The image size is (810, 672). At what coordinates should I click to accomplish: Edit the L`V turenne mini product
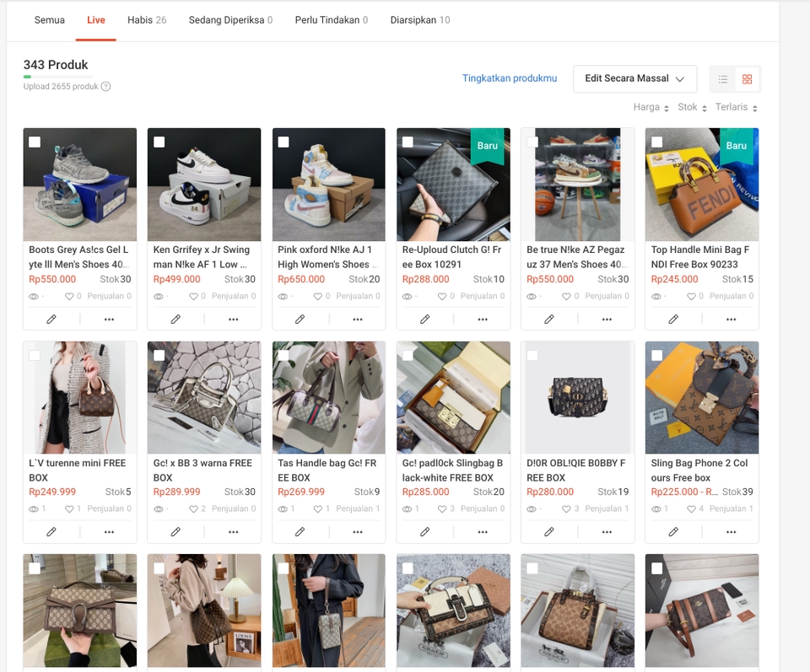[51, 531]
